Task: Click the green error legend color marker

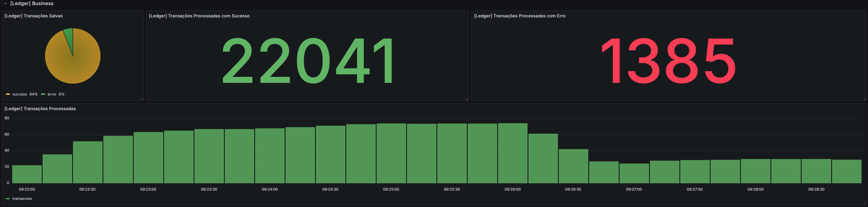Action: (x=43, y=94)
